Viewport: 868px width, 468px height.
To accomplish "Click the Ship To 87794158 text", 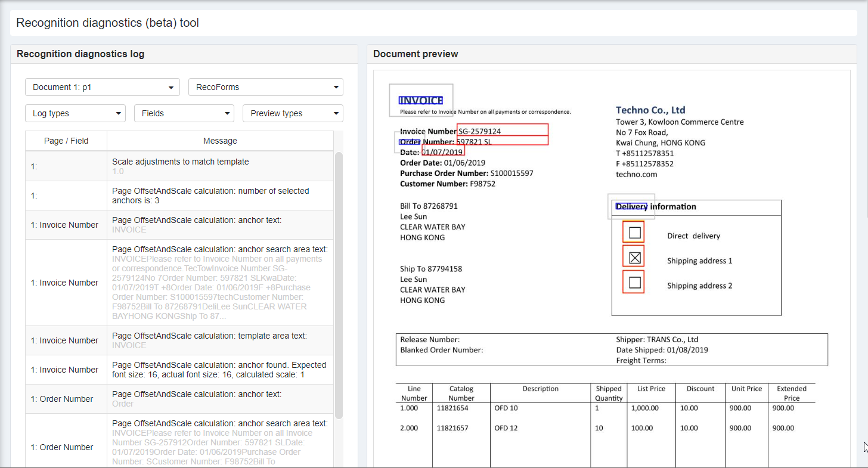I will click(x=431, y=268).
